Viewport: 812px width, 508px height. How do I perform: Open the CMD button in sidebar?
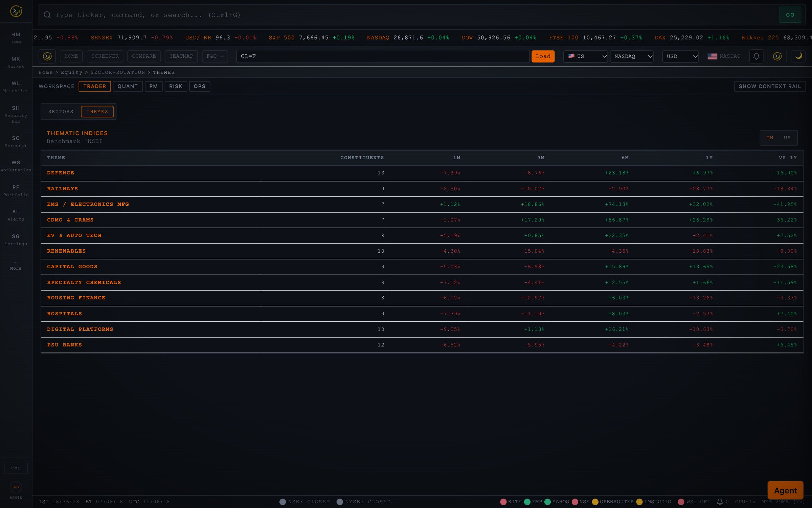16,468
